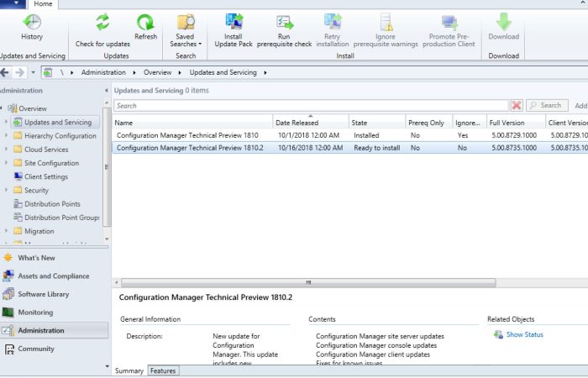Open Assets and Compliance workspace
588x378 pixels.
click(53, 276)
